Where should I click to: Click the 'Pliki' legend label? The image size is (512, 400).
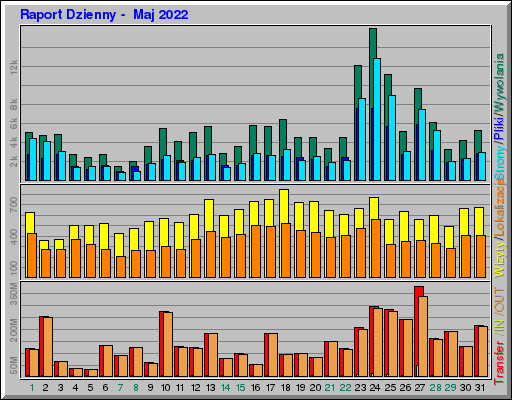[499, 128]
